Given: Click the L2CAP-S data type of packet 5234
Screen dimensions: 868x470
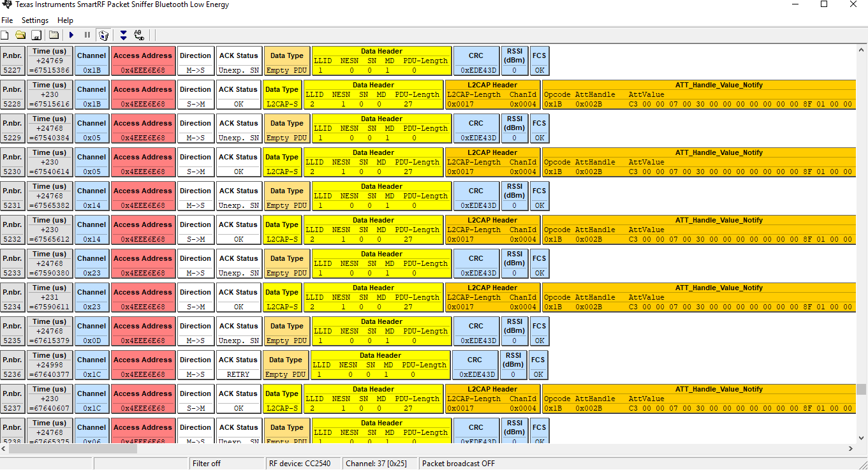Looking at the screenshot, I should pyautogui.click(x=282, y=298).
